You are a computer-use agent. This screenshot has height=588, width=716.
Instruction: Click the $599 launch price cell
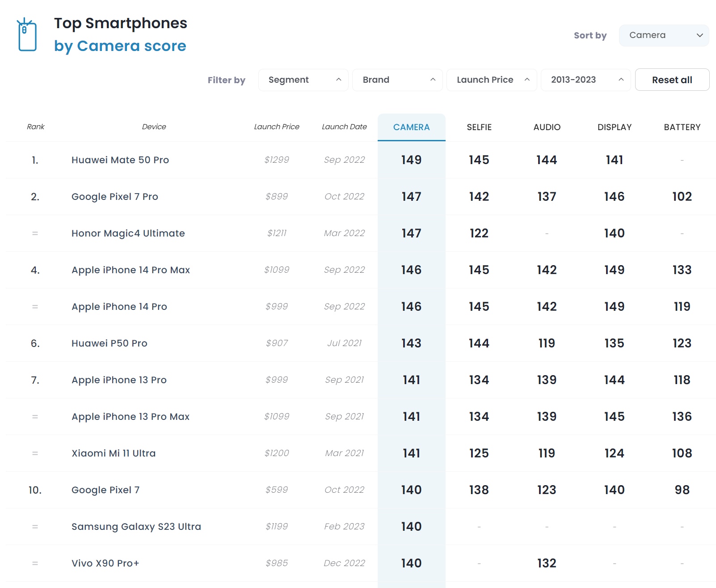click(x=277, y=490)
